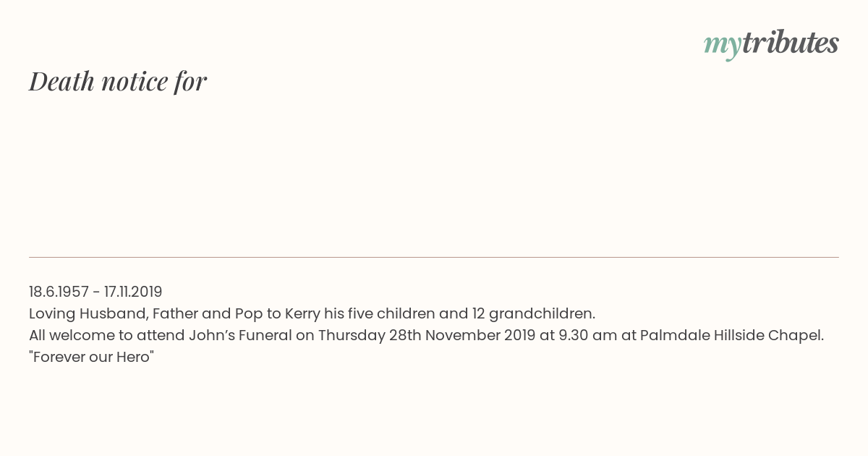868x456 pixels.
Task: Click the name "Kerry" in the notice
Action: click(x=302, y=313)
